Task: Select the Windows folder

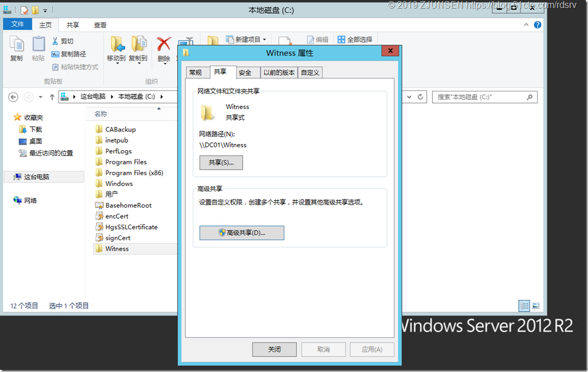Action: click(x=114, y=183)
